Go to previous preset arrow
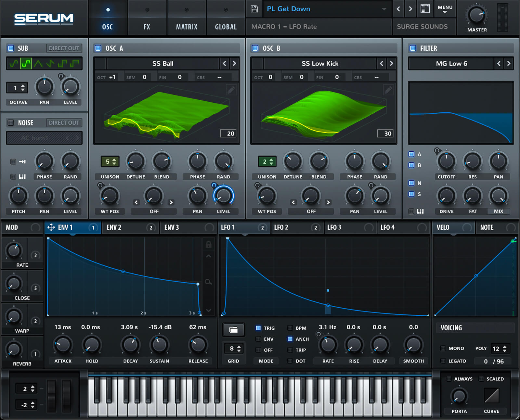This screenshot has width=520, height=420. click(x=398, y=9)
